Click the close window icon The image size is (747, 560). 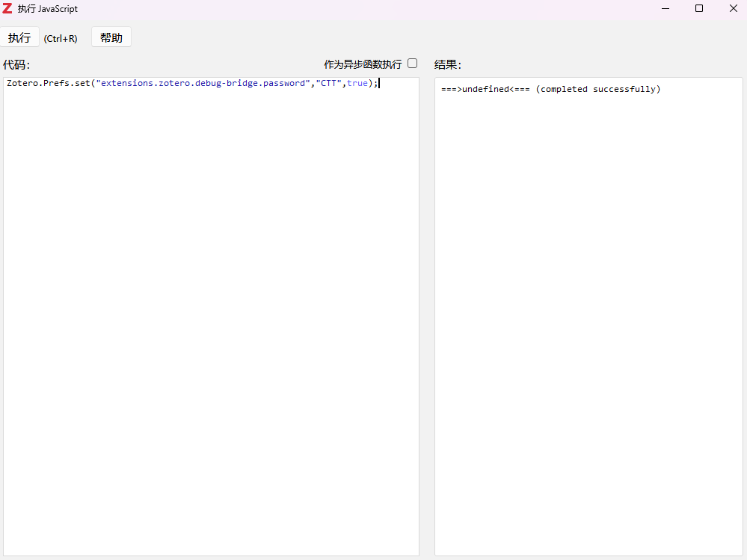(x=732, y=8)
